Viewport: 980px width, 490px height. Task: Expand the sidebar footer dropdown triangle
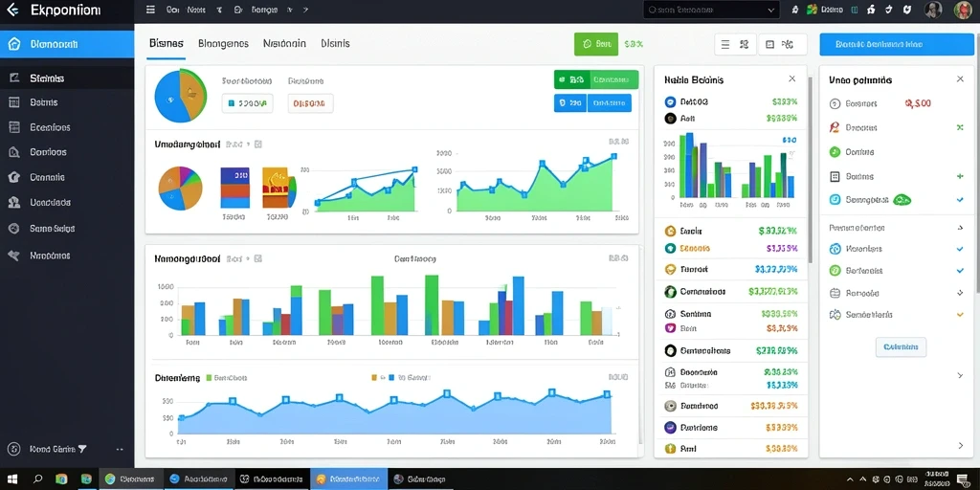click(x=82, y=449)
